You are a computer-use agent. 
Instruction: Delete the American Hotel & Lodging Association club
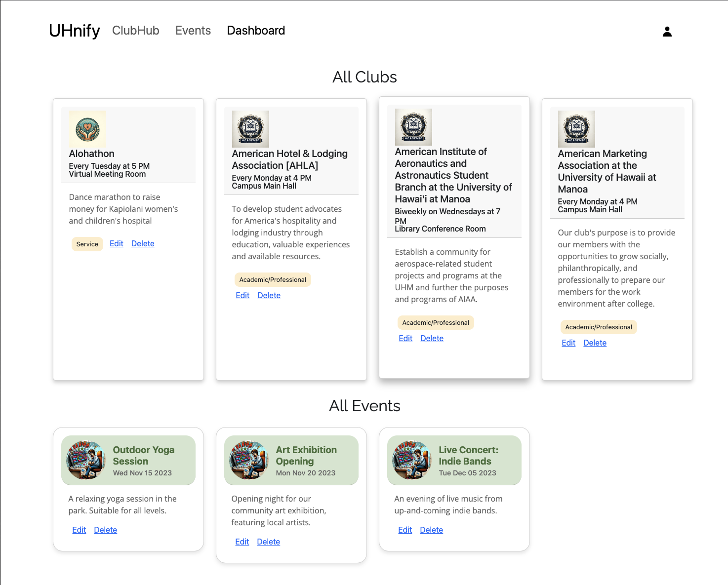click(269, 295)
